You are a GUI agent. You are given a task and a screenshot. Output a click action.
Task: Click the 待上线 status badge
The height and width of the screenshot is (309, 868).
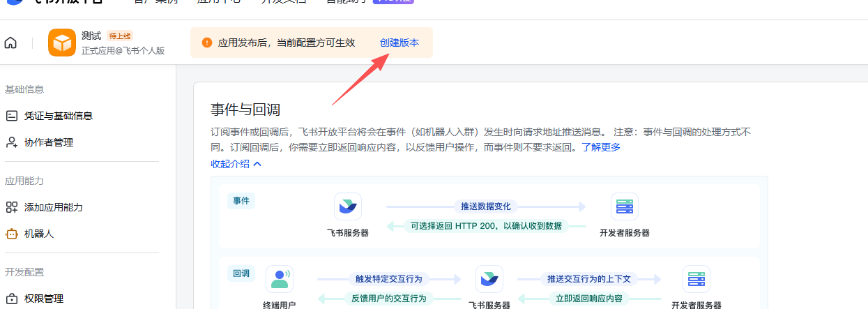120,36
